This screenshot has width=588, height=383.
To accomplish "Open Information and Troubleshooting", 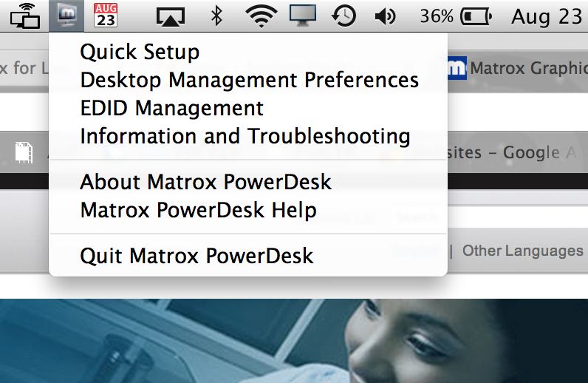I will pyautogui.click(x=245, y=136).
